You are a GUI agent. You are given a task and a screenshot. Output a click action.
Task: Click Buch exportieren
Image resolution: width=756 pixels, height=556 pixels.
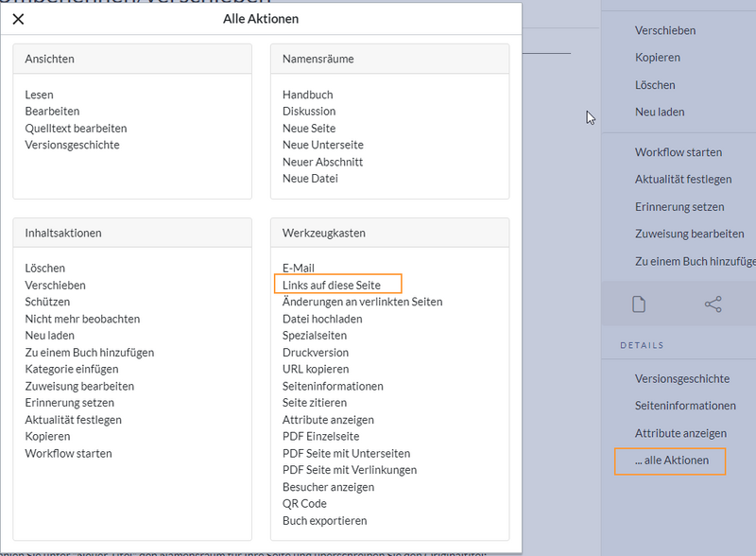click(x=324, y=521)
